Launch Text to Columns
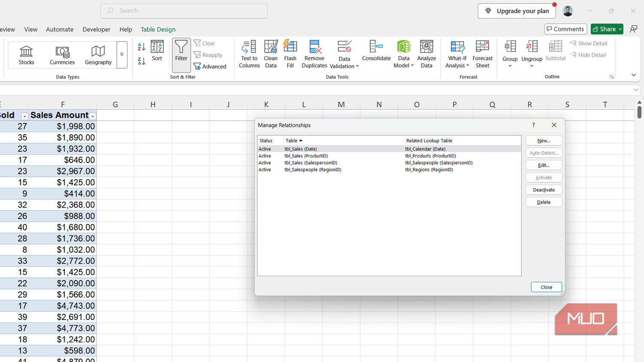644x362 pixels. (x=249, y=54)
